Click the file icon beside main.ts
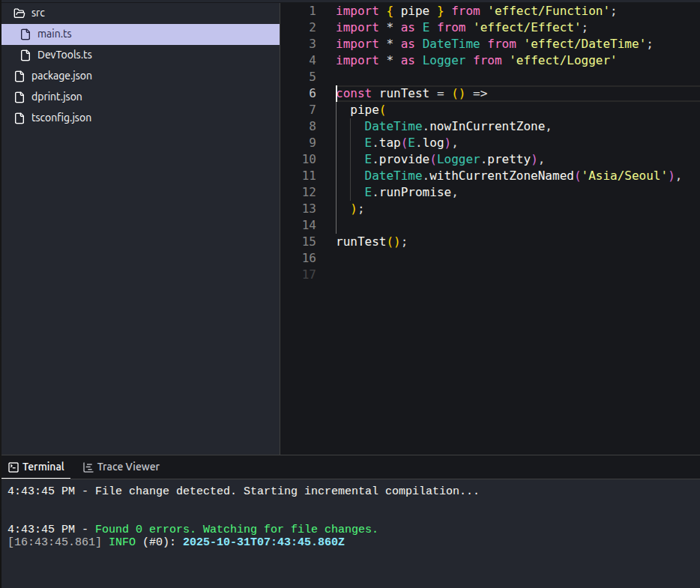Screen dimensions: 700x588 coord(26,34)
